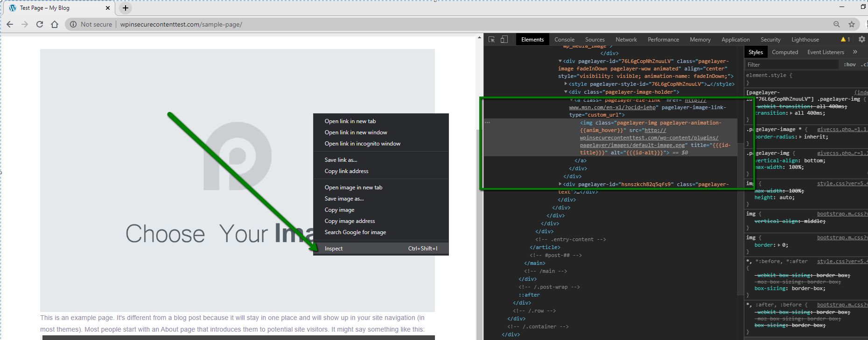
Task: Open the default-image.png src link
Action: click(649, 138)
